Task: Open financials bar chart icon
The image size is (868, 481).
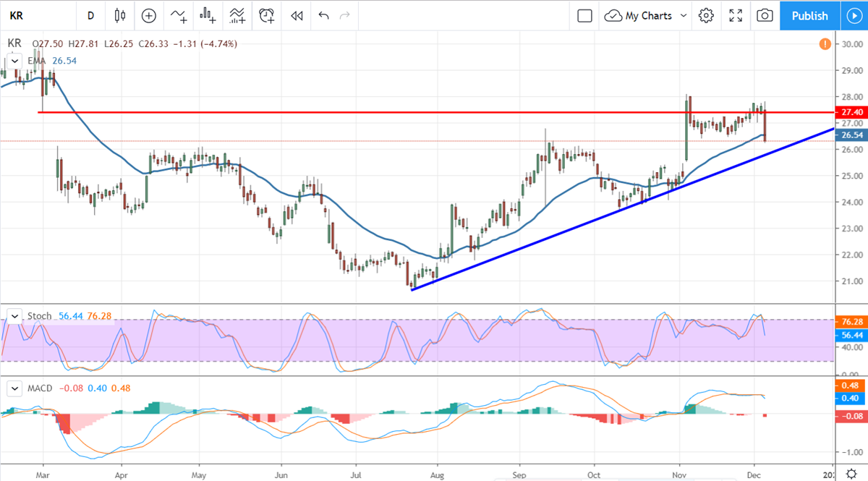Action: [208, 15]
